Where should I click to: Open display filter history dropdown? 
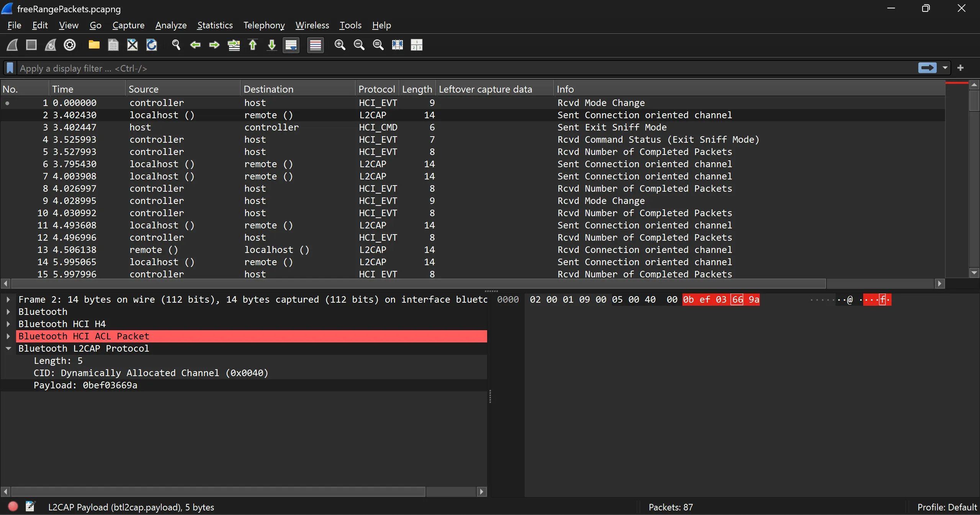point(945,68)
